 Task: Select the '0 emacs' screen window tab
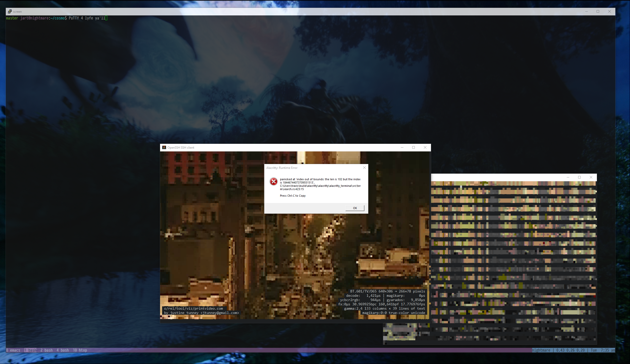(x=13, y=350)
